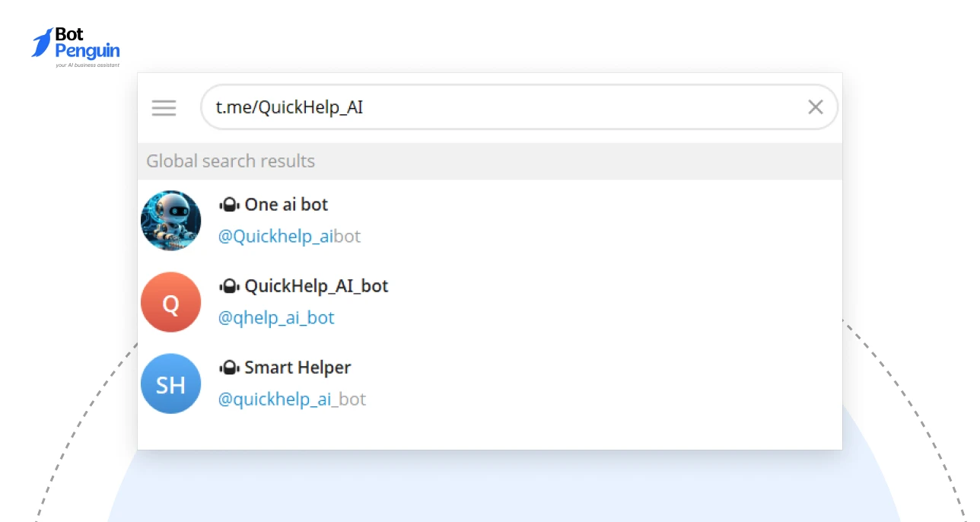The image size is (980, 522).
Task: Click the bot icon beside One ai bot
Action: (230, 205)
